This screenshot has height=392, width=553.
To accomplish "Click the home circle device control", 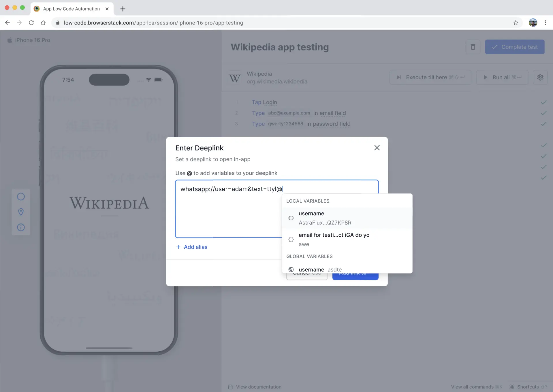I will pos(21,197).
